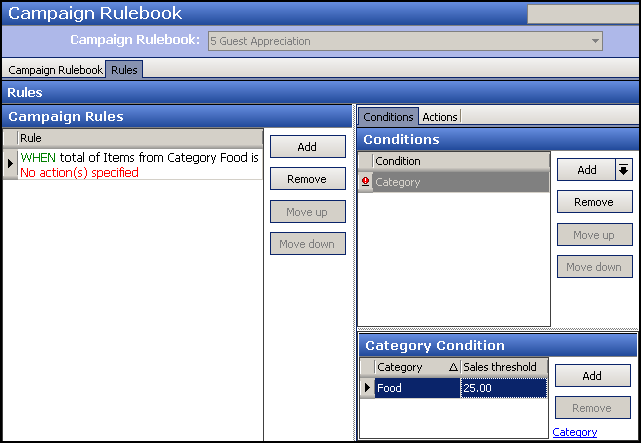Click Add in Campaign Rules
This screenshot has width=641, height=443.
point(307,147)
